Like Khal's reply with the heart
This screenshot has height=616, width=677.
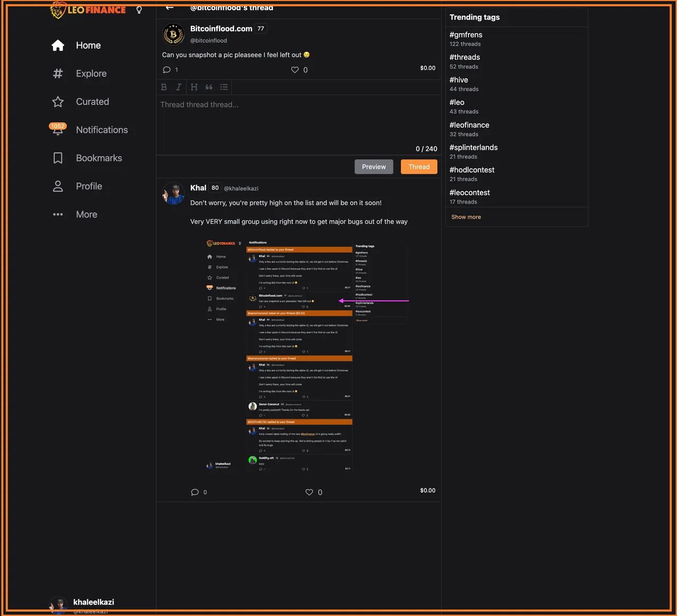coord(309,492)
